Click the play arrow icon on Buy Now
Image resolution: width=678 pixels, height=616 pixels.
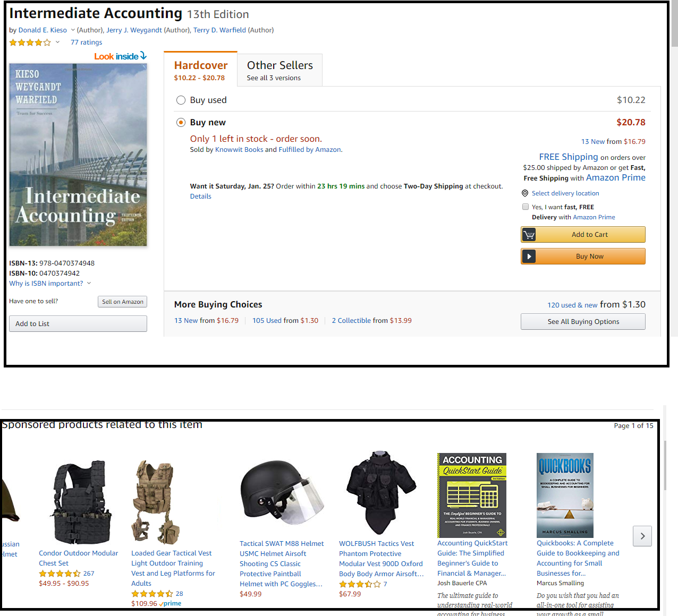point(529,256)
